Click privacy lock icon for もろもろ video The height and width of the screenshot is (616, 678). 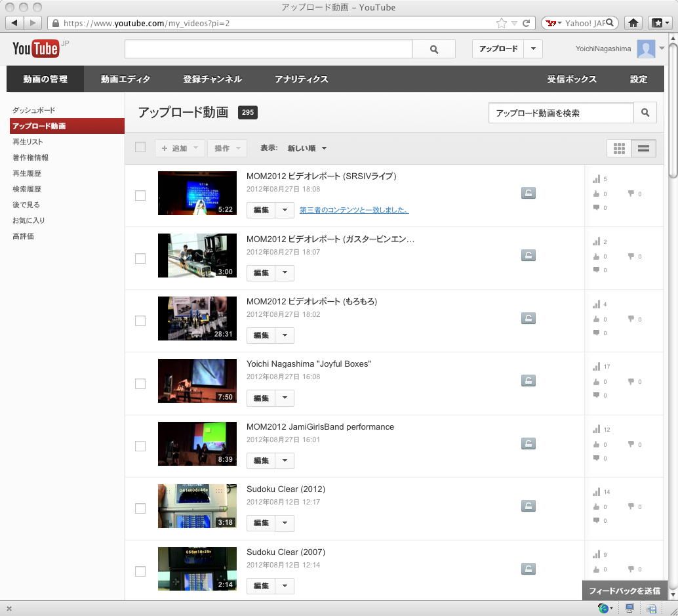tap(528, 318)
